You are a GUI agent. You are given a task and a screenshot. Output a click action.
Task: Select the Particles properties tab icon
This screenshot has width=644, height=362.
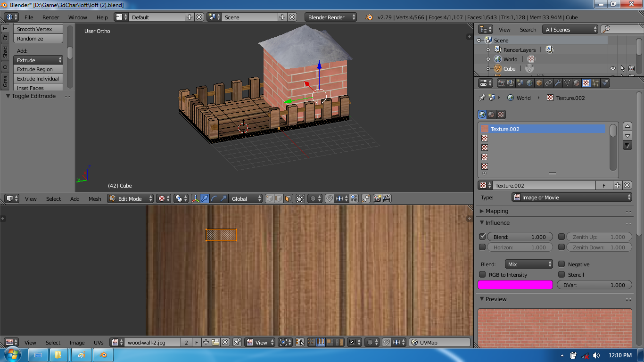click(595, 82)
